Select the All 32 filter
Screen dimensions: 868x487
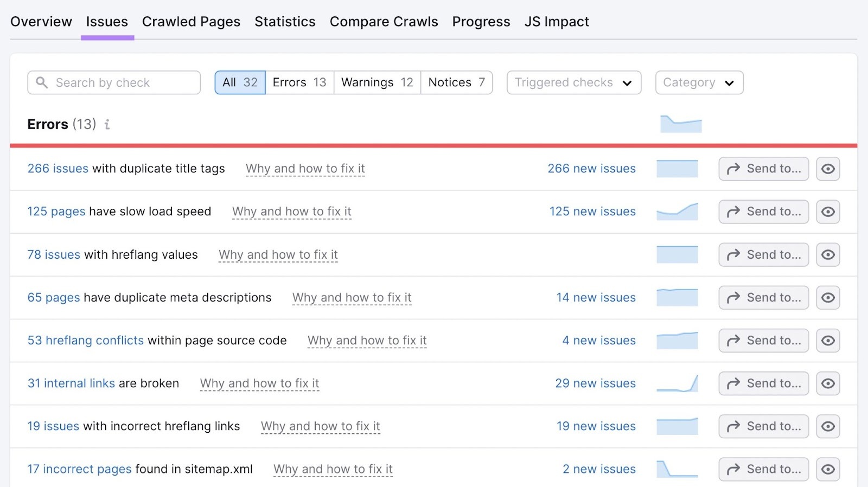(x=240, y=82)
